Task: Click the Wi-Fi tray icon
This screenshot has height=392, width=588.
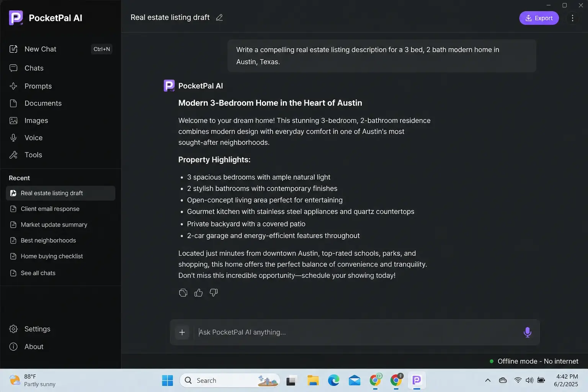Action: (518, 381)
